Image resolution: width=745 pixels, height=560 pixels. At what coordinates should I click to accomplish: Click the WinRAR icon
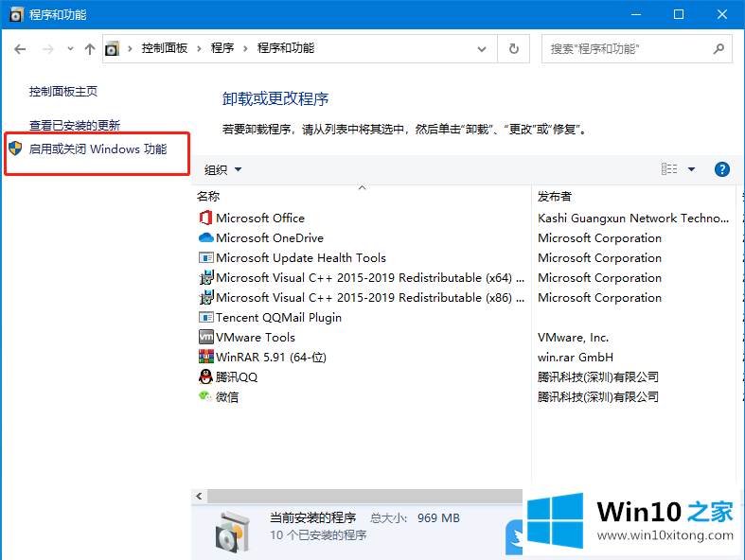coord(205,357)
